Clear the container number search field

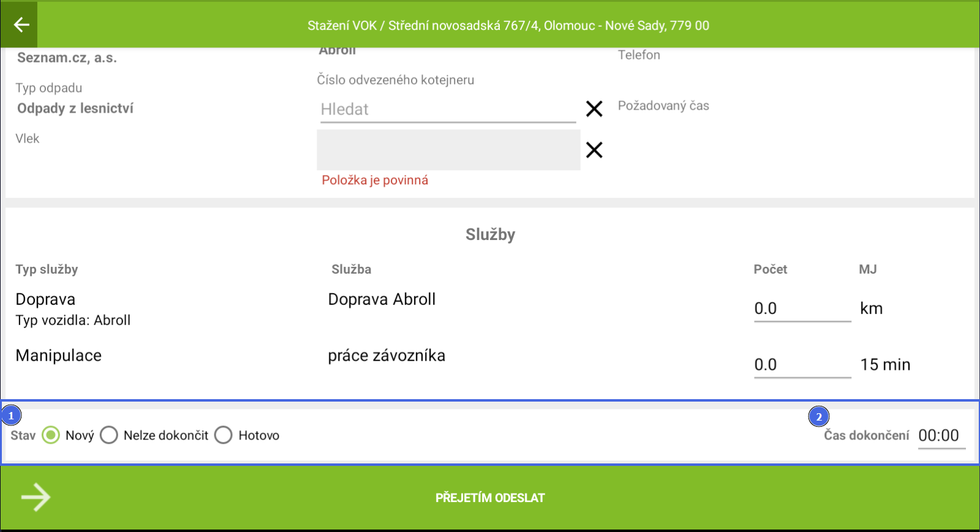click(x=594, y=109)
